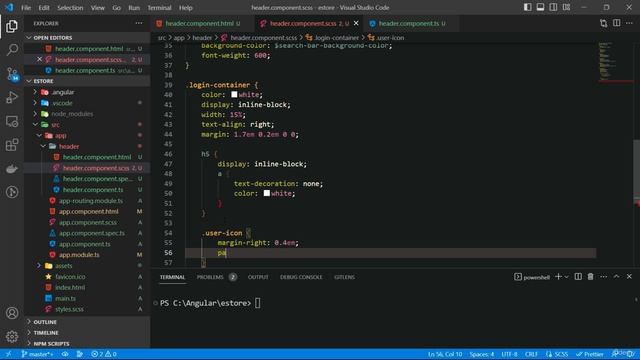
Task: Switch to header.component.html tab
Action: click(x=200, y=23)
